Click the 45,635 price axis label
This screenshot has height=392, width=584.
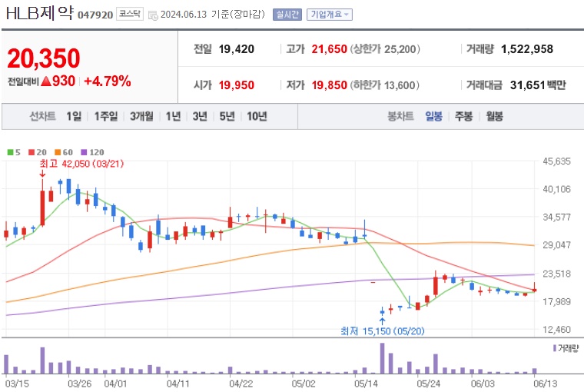tap(556, 161)
